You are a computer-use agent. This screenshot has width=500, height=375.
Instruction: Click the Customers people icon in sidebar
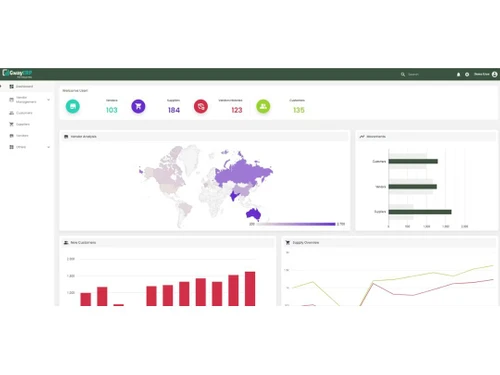[x=11, y=113]
